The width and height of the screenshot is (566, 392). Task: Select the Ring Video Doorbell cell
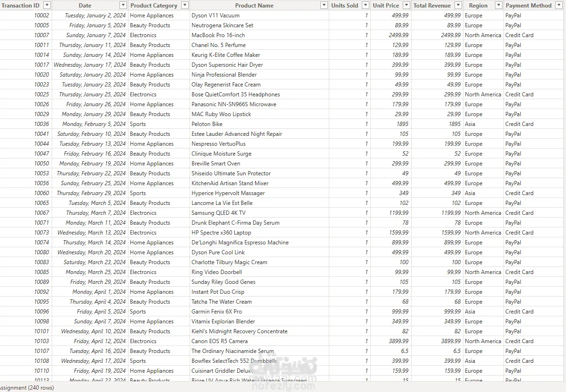coord(259,272)
